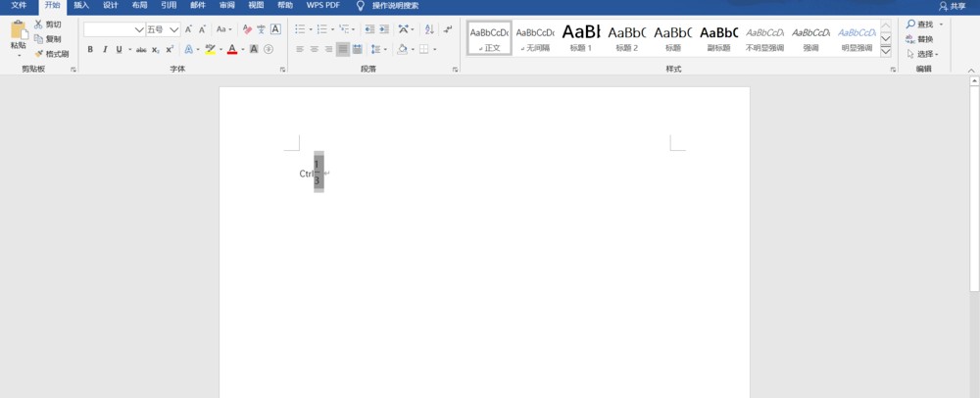Toggle bold formatting

pyautogui.click(x=90, y=49)
